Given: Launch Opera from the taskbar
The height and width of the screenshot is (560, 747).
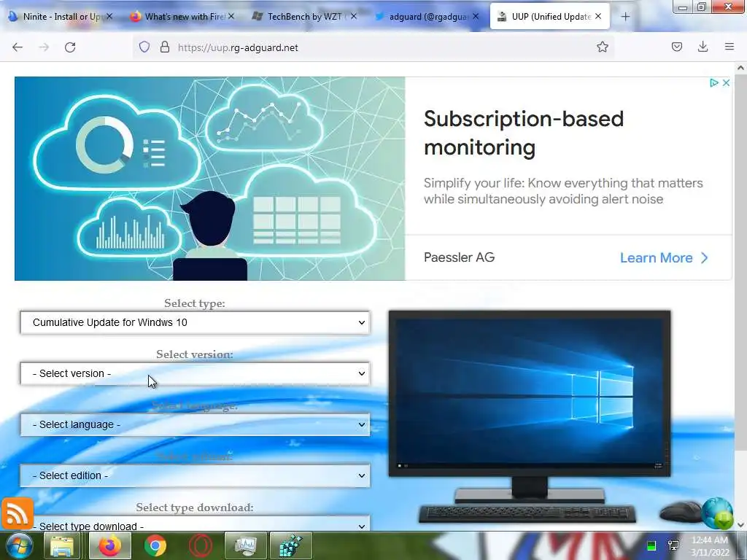Looking at the screenshot, I should click(x=201, y=545).
